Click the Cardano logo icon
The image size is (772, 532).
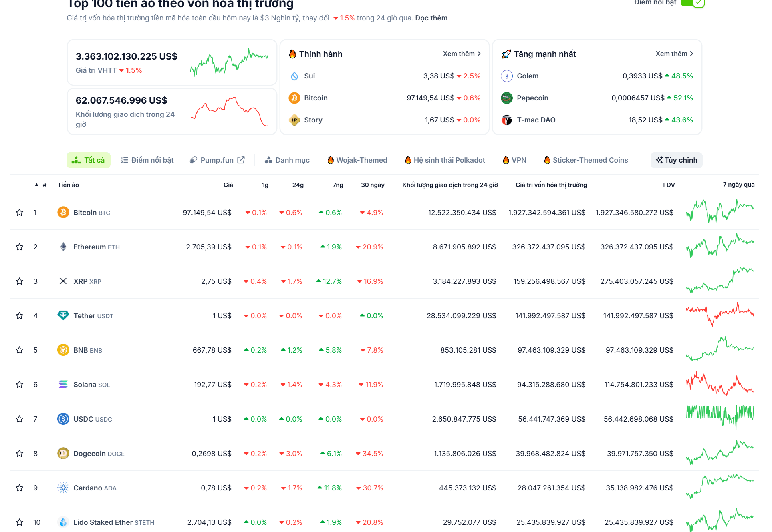click(x=63, y=488)
